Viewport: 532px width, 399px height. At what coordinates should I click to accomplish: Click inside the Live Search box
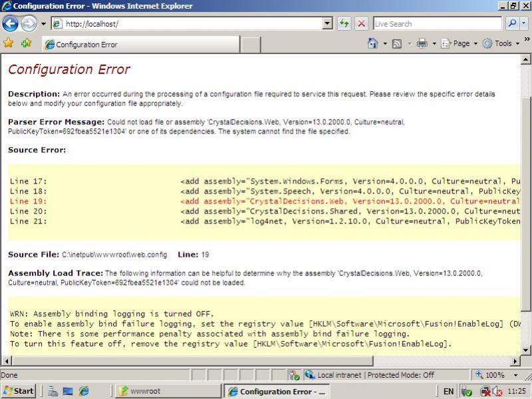[x=438, y=24]
